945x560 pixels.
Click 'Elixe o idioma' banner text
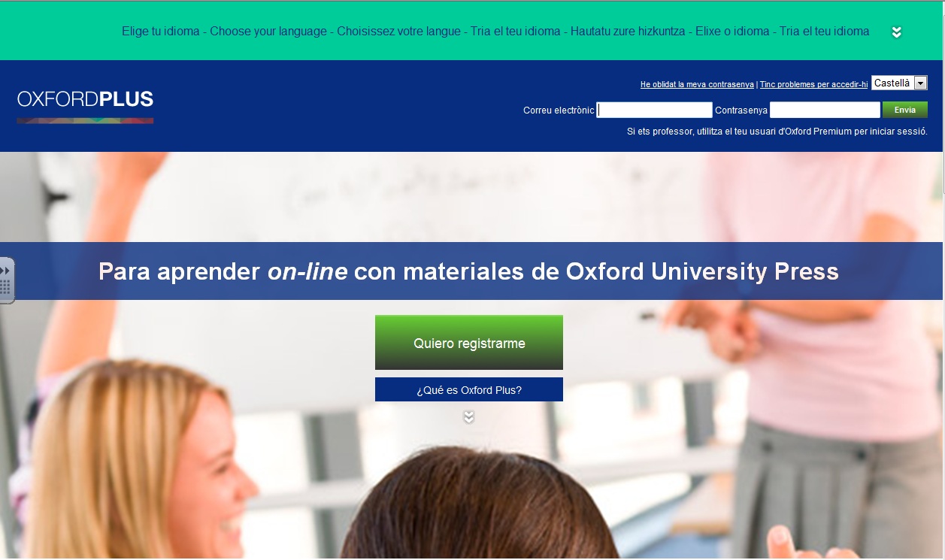click(x=732, y=32)
